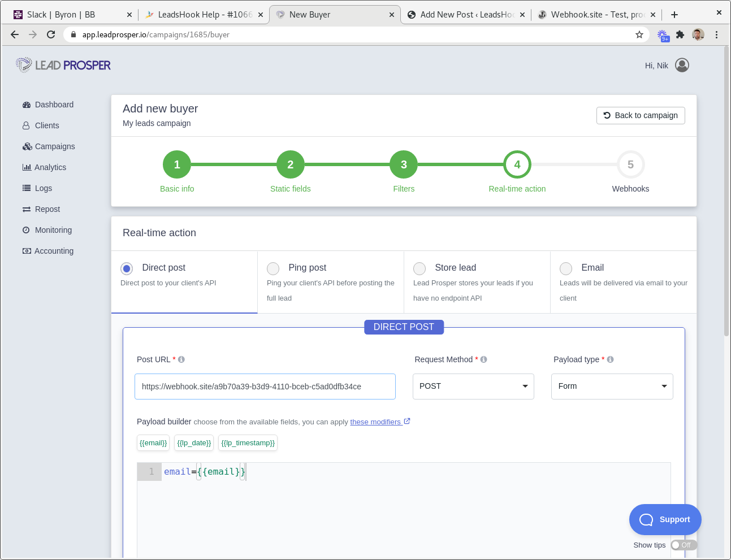Insert the {{lp_timestamp}} field tag
The height and width of the screenshot is (560, 731).
[x=248, y=443]
